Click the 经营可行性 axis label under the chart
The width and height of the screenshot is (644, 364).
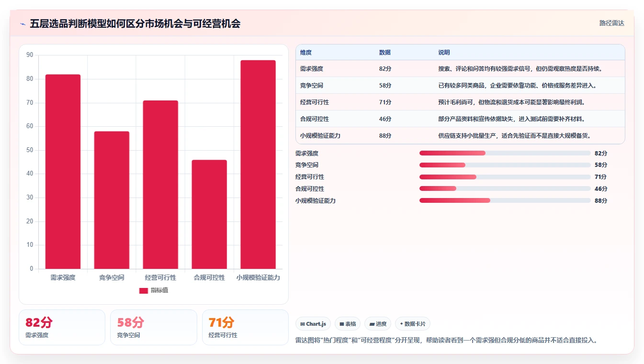point(160,277)
